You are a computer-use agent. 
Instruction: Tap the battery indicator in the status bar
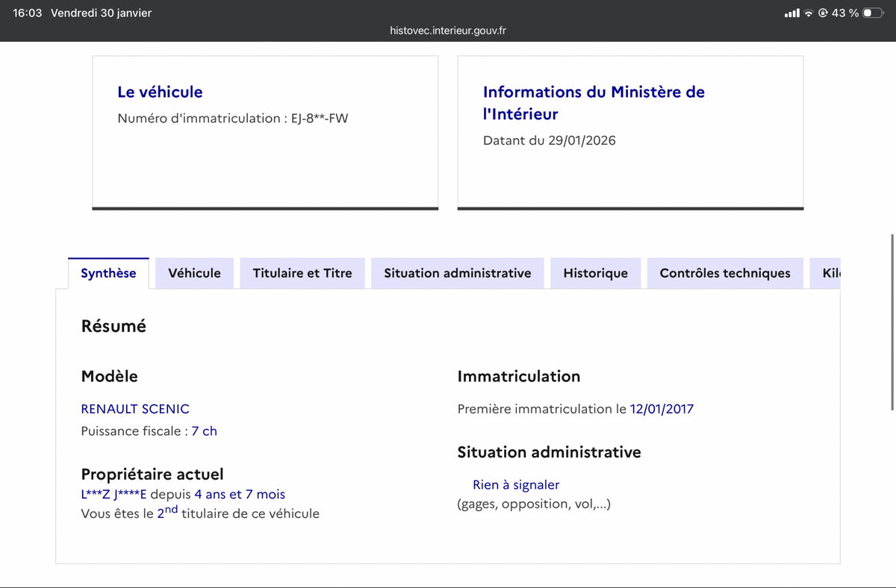[872, 13]
